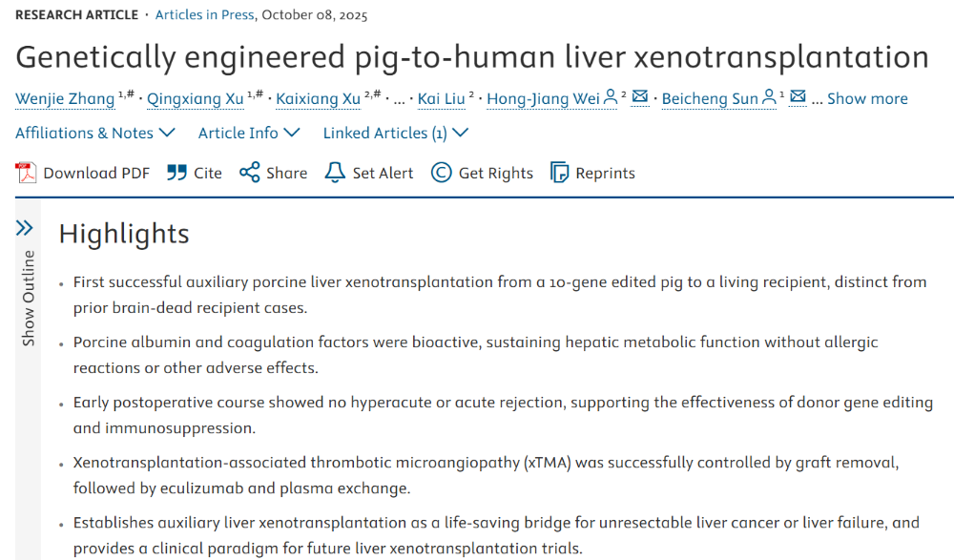The width and height of the screenshot is (954, 560).
Task: Click the Download PDF icon
Action: (26, 173)
